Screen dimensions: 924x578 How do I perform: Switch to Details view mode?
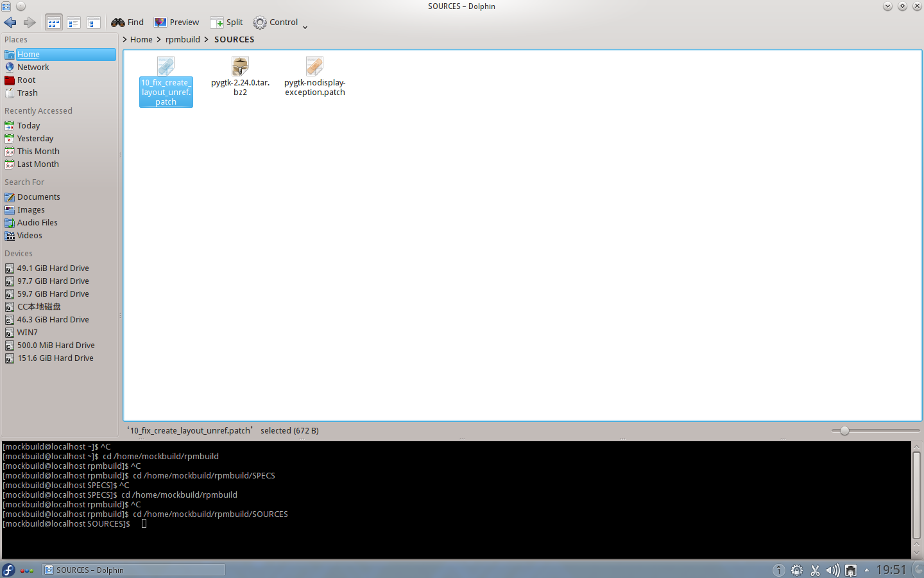coord(94,22)
